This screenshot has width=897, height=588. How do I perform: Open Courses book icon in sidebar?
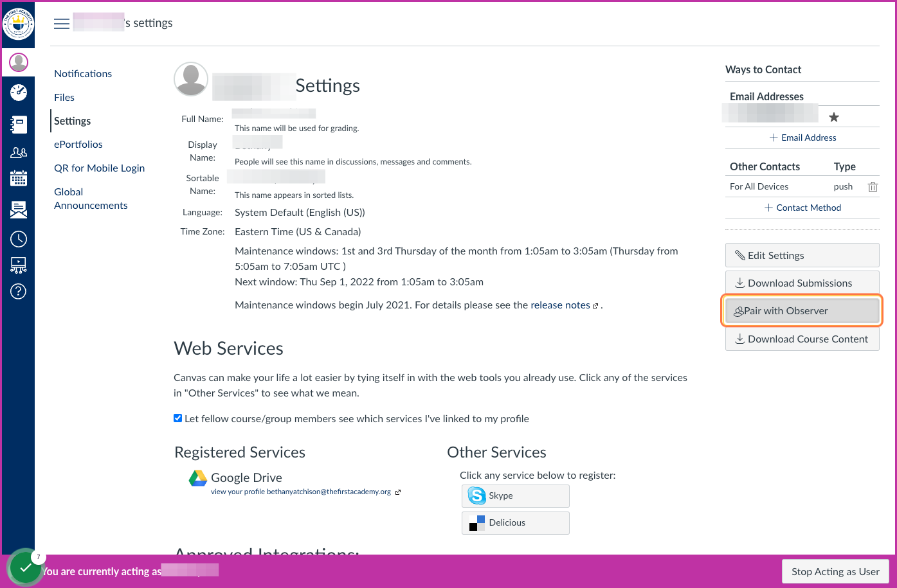pyautogui.click(x=19, y=124)
